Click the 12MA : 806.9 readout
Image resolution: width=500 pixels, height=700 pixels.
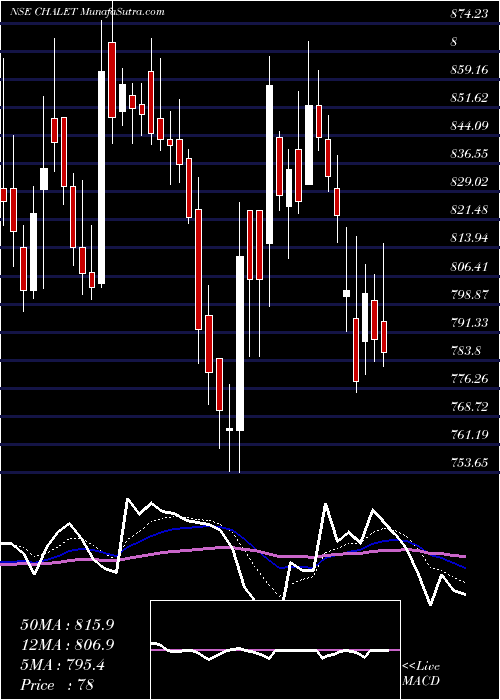[x=67, y=645]
